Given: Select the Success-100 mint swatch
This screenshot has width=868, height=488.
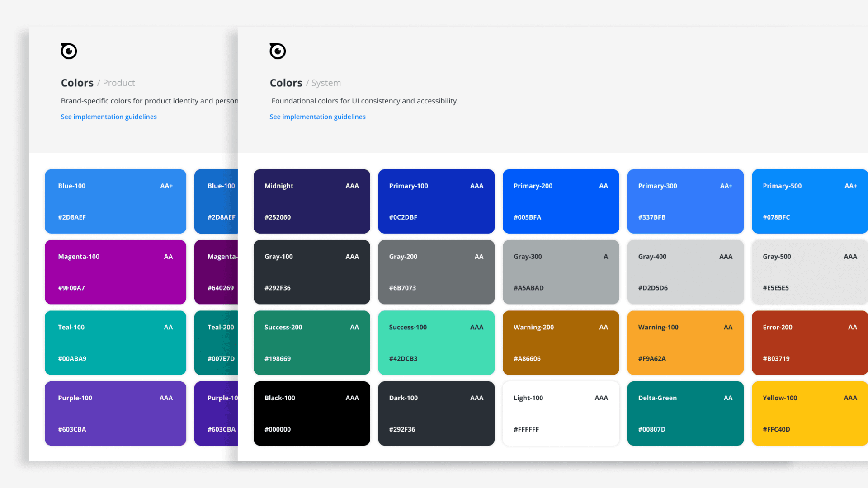Looking at the screenshot, I should tap(436, 343).
